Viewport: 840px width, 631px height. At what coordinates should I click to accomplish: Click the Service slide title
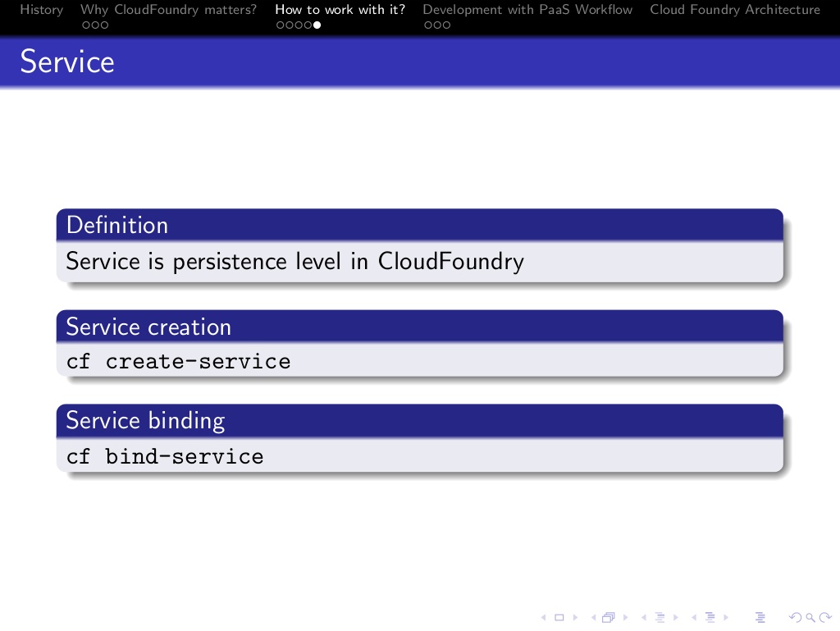(67, 62)
